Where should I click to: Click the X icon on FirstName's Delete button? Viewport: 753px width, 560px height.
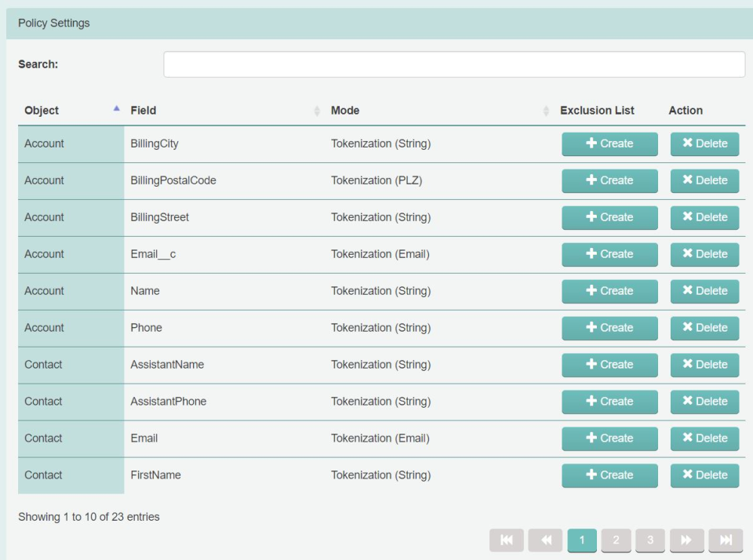pyautogui.click(x=689, y=475)
